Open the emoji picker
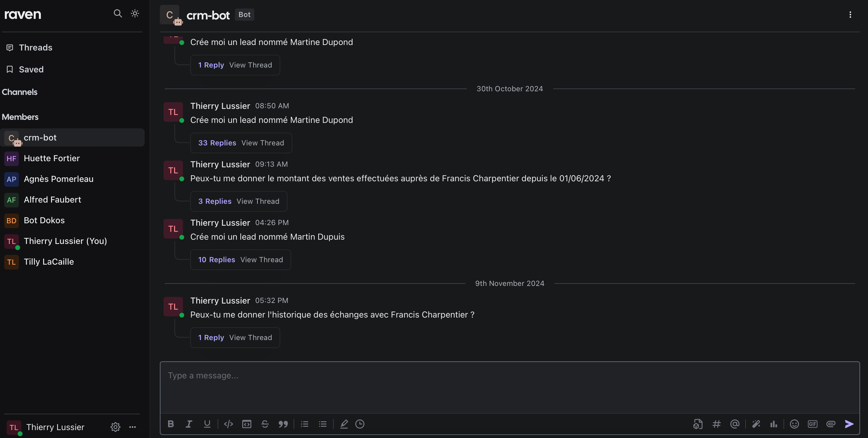Viewport: 868px width, 438px height. pos(794,424)
